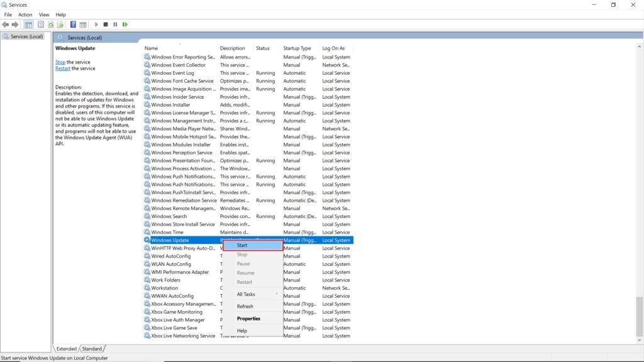Open the File menu

click(x=8, y=14)
